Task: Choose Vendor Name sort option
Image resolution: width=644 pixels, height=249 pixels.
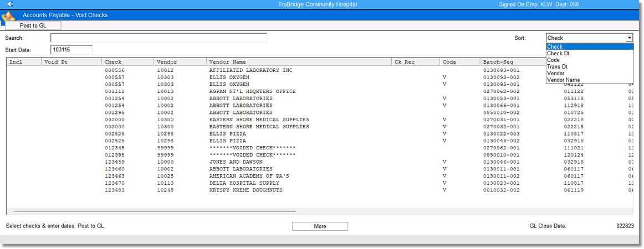Action: click(590, 80)
